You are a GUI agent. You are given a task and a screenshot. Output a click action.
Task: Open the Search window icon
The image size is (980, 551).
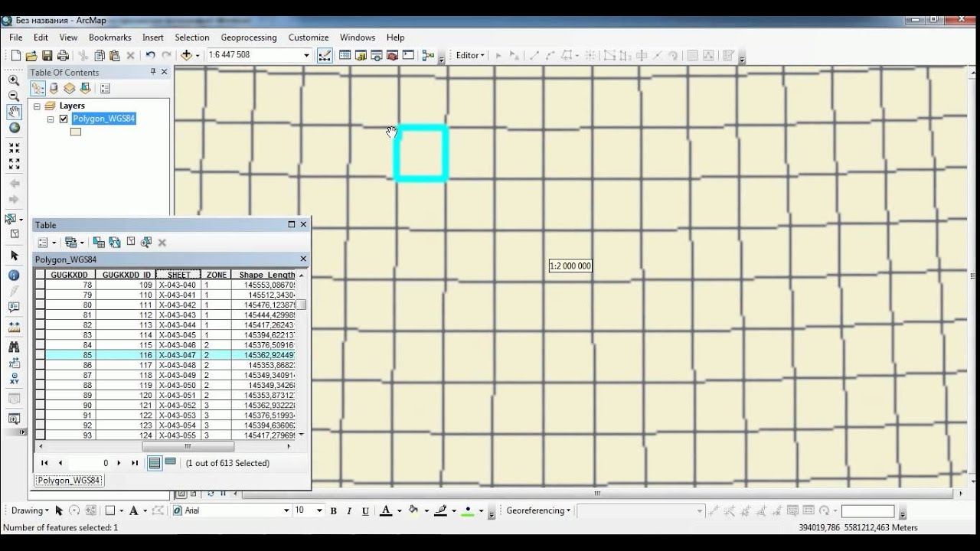click(x=377, y=55)
